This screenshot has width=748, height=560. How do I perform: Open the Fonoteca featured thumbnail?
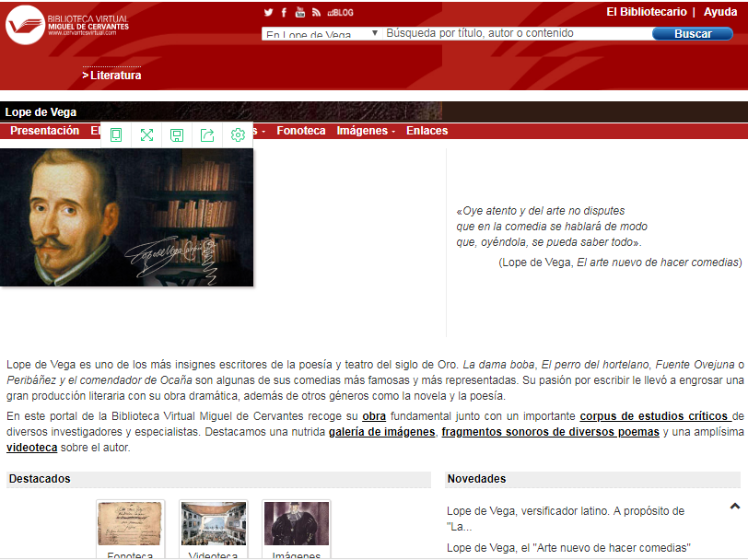[x=130, y=529]
